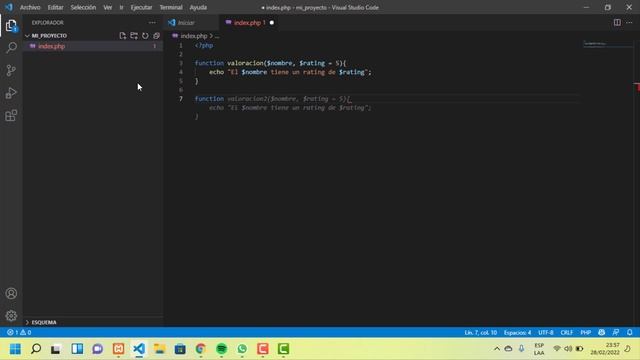Change indentation via Espacios: 4

(x=517, y=333)
